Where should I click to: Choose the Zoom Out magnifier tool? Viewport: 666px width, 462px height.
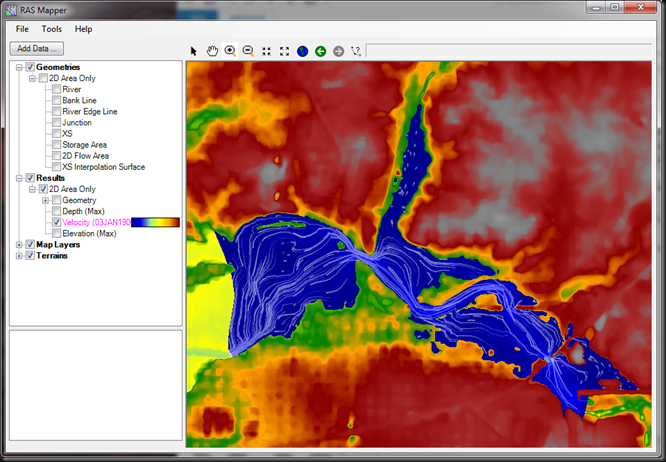(248, 50)
